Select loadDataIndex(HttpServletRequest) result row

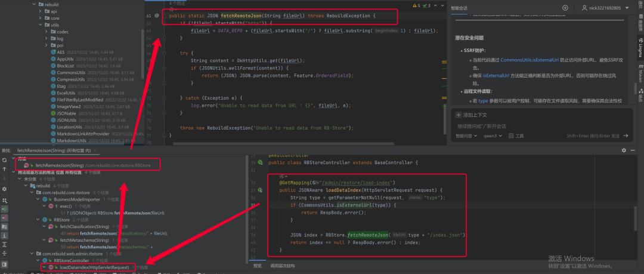pos(94,267)
